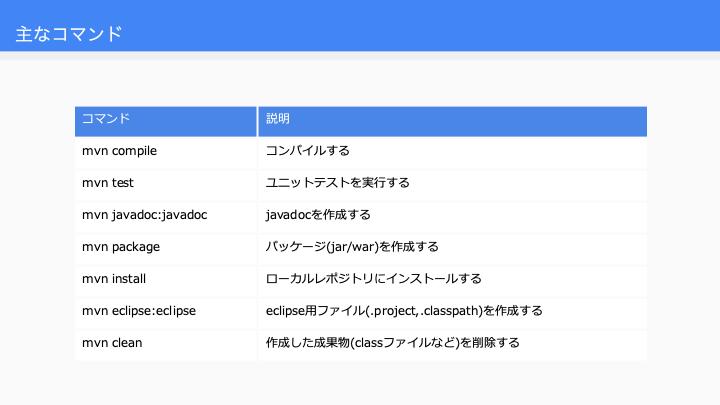Select the 説明 column header
The width and height of the screenshot is (720, 405).
[x=453, y=121]
